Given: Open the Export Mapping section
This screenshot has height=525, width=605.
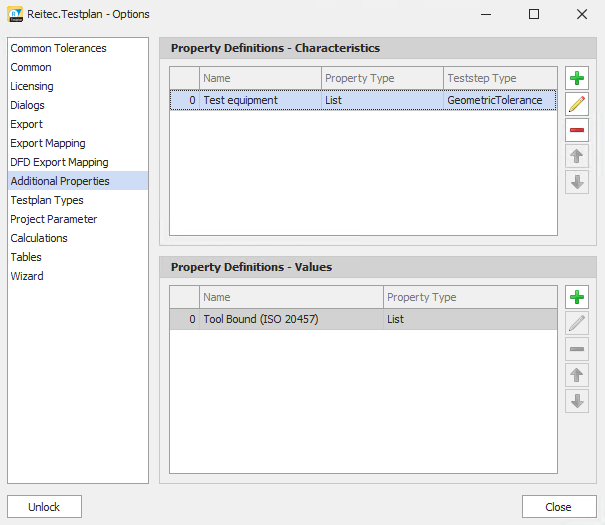Looking at the screenshot, I should pos(48,143).
